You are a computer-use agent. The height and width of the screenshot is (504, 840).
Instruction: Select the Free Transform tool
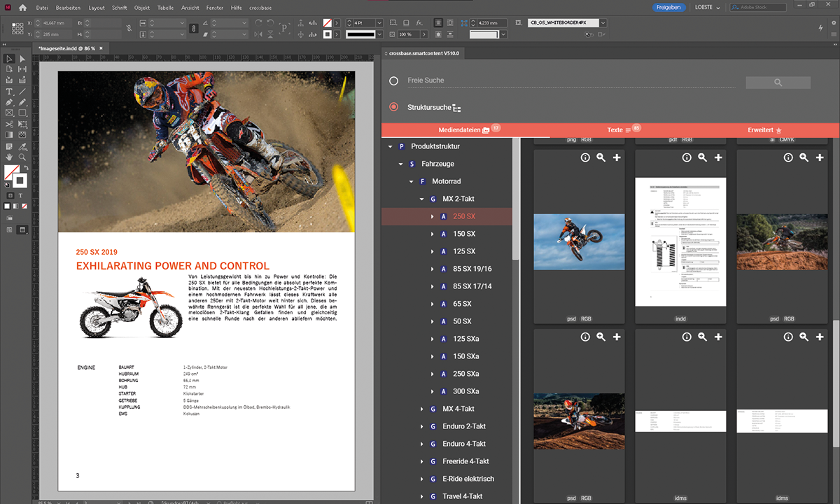[22, 124]
